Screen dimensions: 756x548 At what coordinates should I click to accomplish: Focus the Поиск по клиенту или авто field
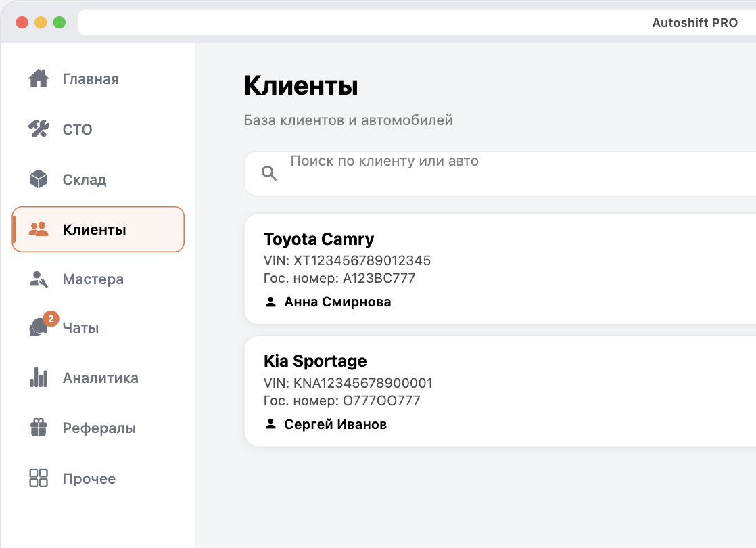tap(500, 174)
